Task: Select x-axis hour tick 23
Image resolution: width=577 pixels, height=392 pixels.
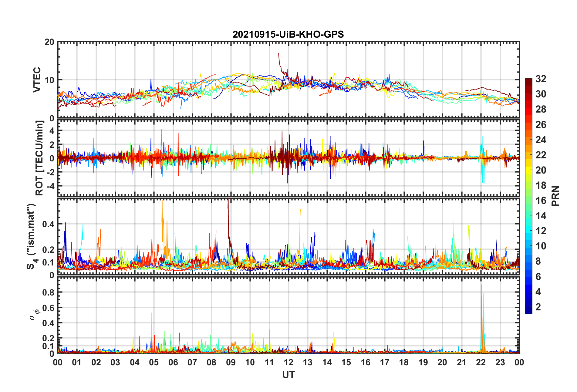Action: point(500,362)
